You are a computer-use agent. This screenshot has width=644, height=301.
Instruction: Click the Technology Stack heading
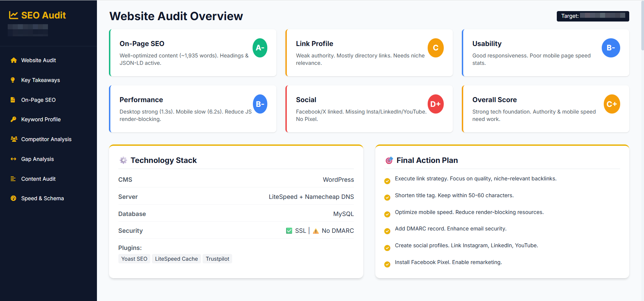(164, 160)
